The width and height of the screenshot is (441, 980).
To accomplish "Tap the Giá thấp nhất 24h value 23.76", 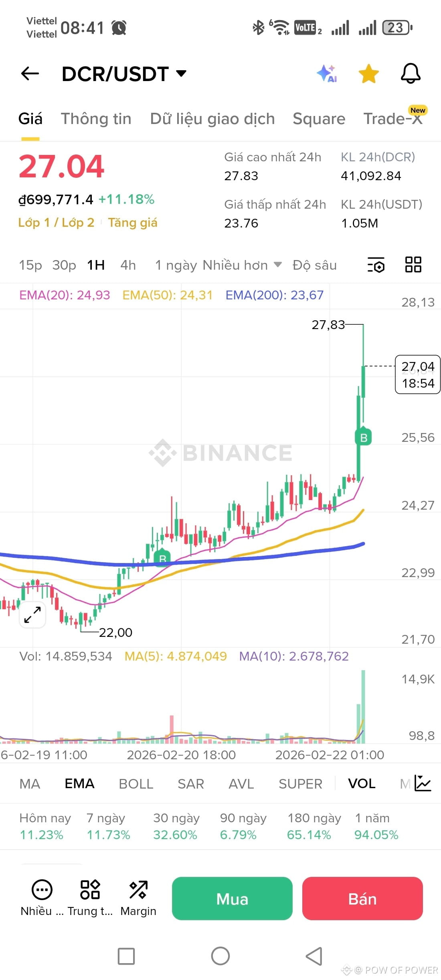I will click(241, 223).
